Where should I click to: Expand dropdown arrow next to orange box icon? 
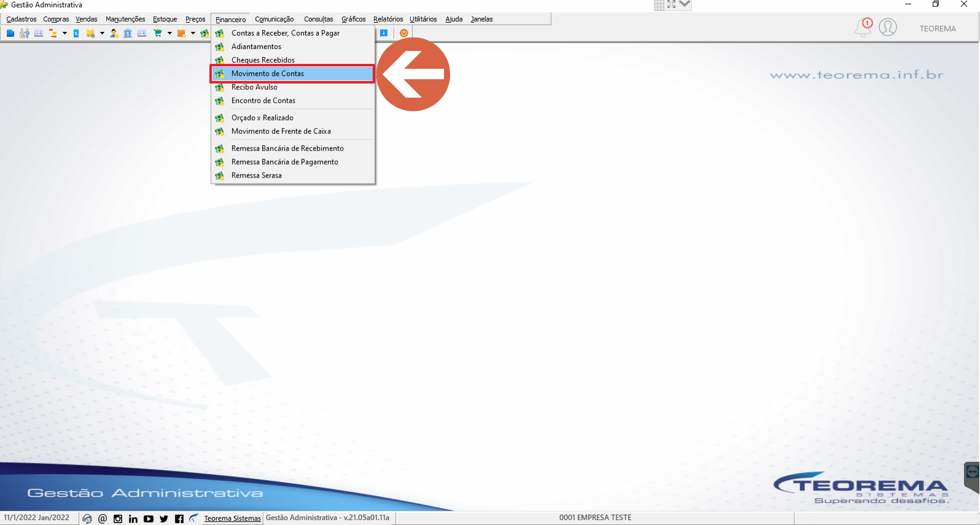pos(193,33)
